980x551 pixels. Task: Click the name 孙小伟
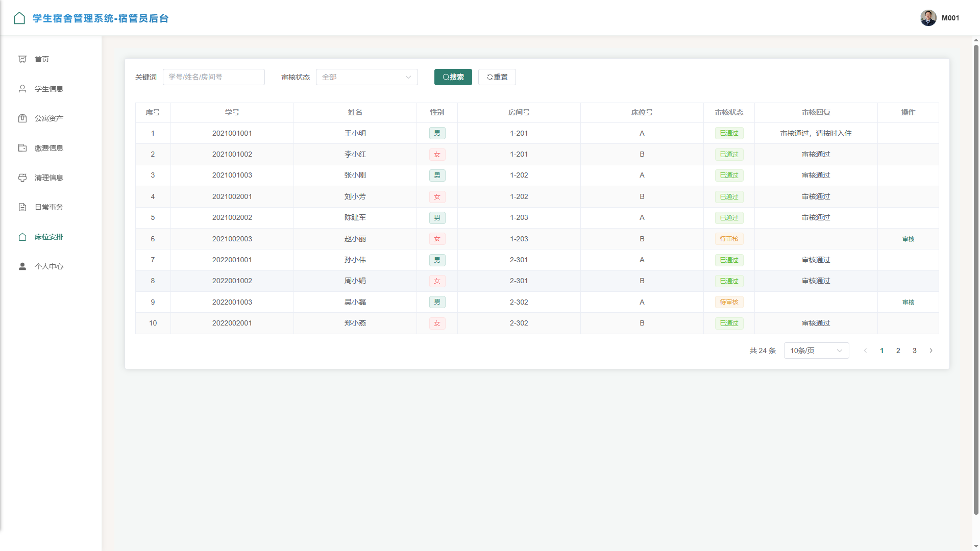coord(355,260)
